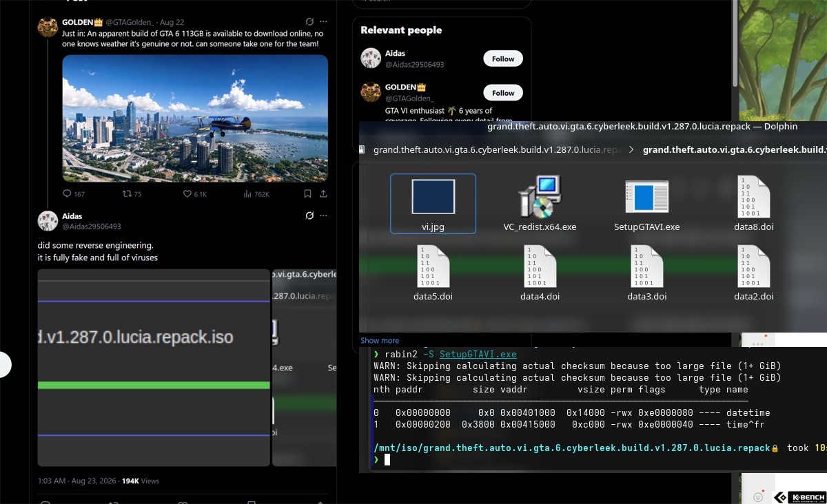827x504 pixels.
Task: Click the 194K Views count
Action: tap(141, 481)
